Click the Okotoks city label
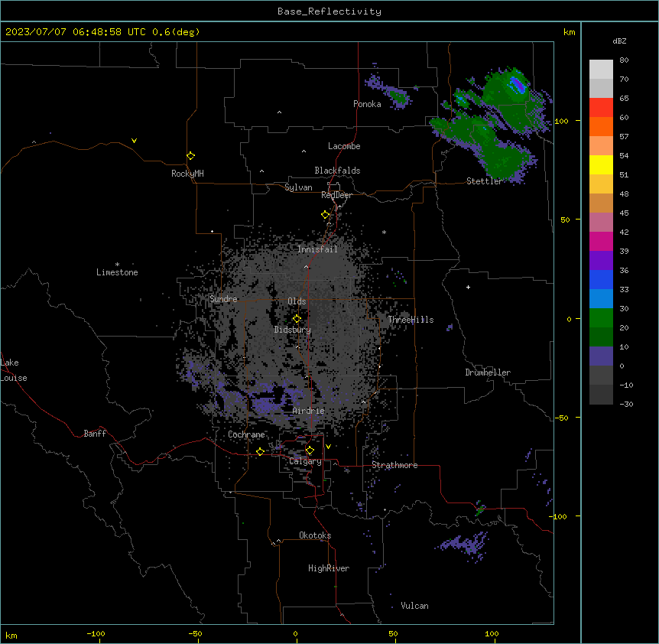The image size is (659, 644). click(x=315, y=535)
